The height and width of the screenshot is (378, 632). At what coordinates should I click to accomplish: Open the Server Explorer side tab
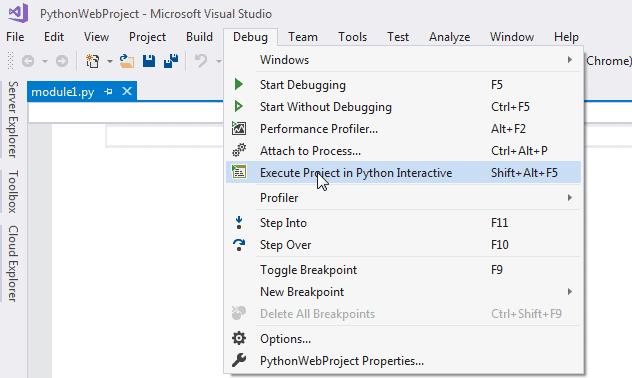click(x=13, y=119)
